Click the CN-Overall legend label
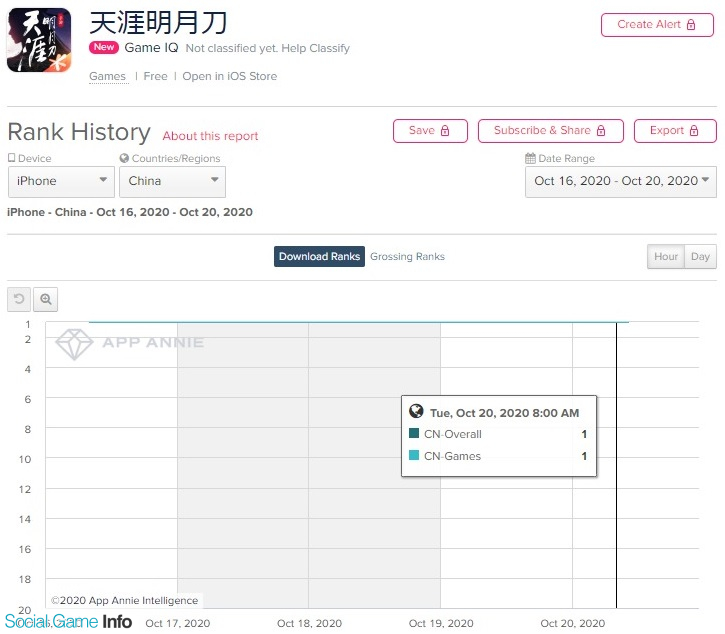The width and height of the screenshot is (725, 634). pos(453,434)
